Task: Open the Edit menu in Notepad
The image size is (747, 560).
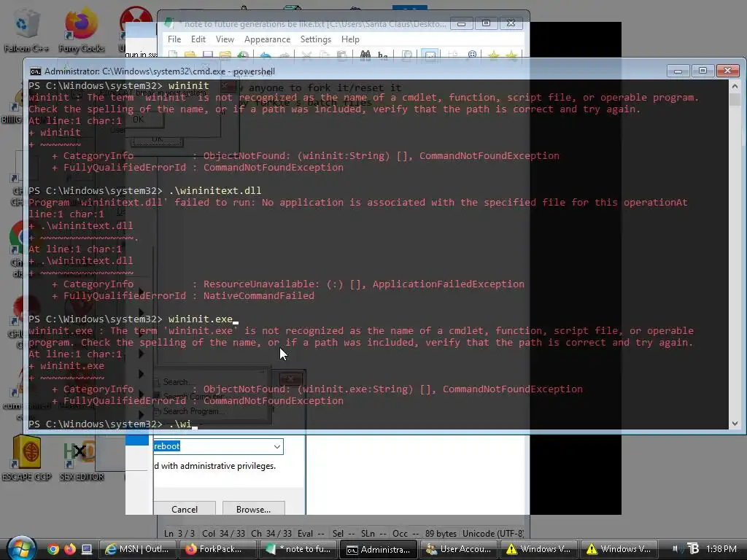Action: point(198,39)
